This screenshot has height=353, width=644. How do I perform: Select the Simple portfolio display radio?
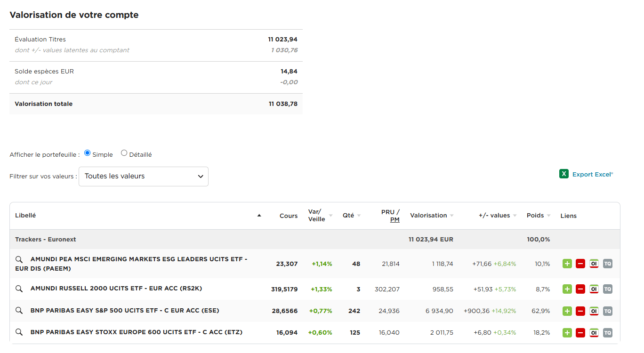pos(87,153)
